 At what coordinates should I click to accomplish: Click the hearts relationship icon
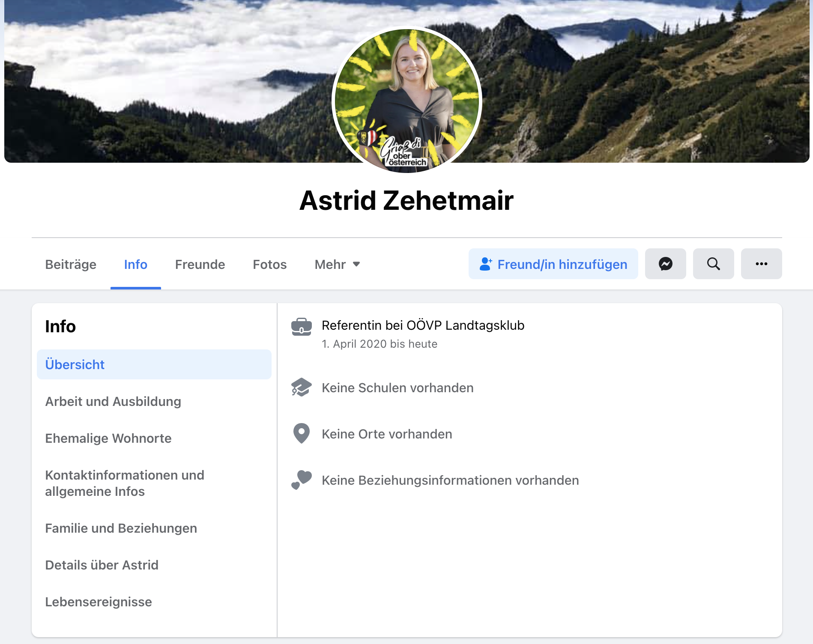point(302,480)
